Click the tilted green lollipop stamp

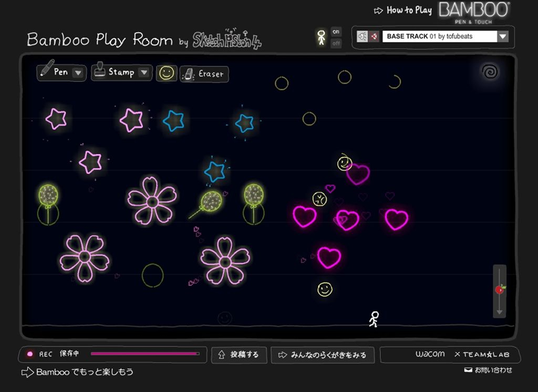(x=206, y=204)
